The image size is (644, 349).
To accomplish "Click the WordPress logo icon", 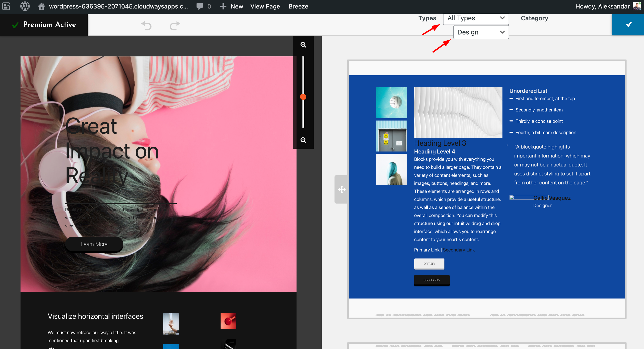I will (x=25, y=6).
